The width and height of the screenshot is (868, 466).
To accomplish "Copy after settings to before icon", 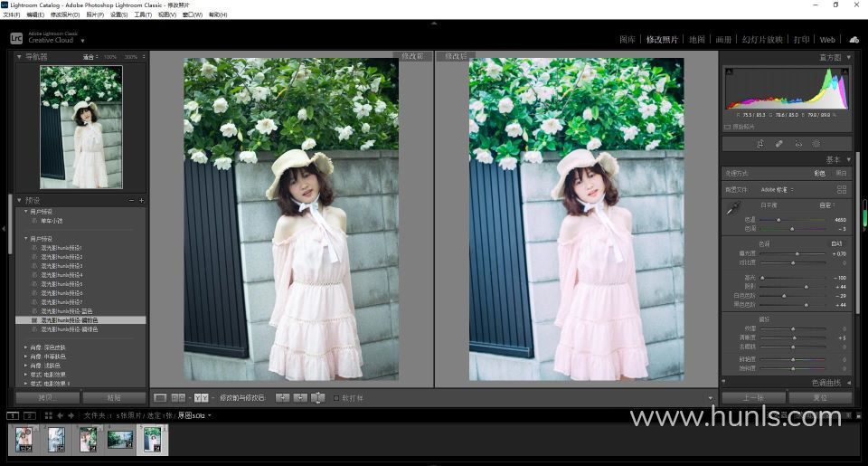I will click(x=300, y=398).
